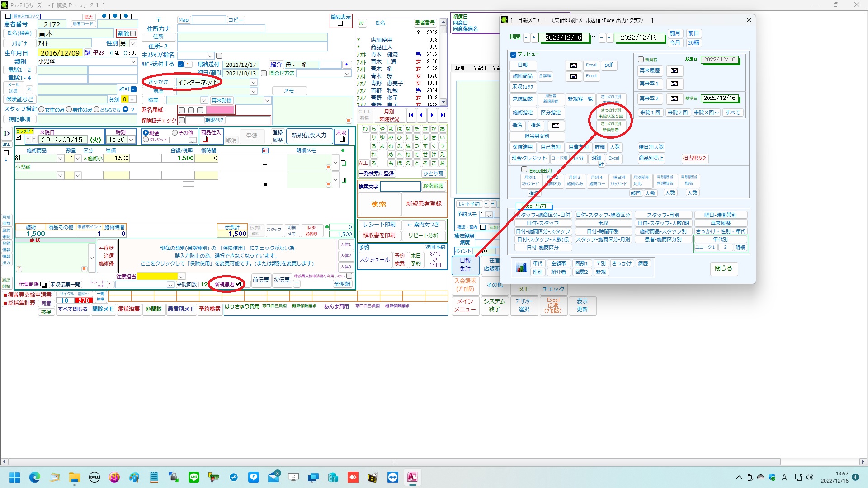The height and width of the screenshot is (488, 868).
Task: Click 新規伝票入力 button
Action: (309, 136)
